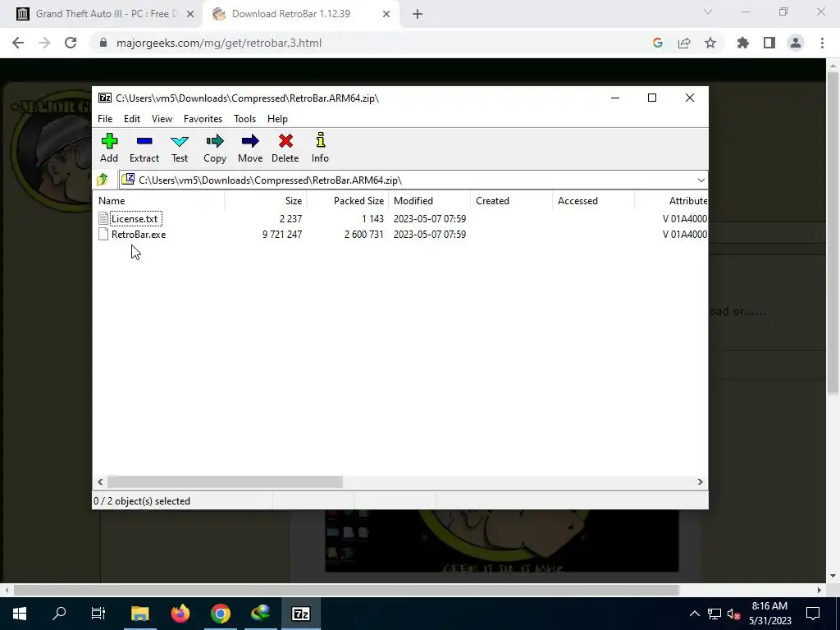This screenshot has height=630, width=840.
Task: Share this page icon in Chrome
Action: coord(684,43)
